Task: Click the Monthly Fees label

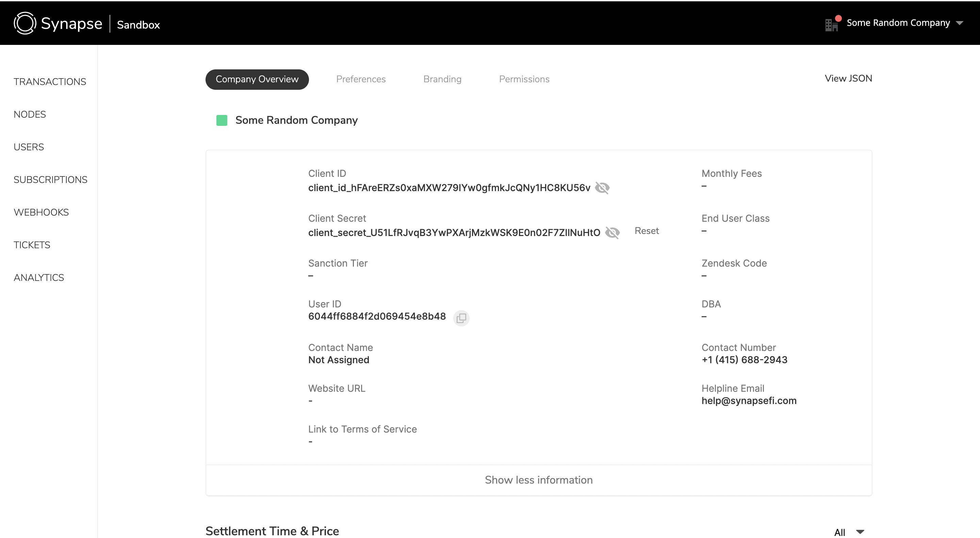Action: pyautogui.click(x=732, y=173)
